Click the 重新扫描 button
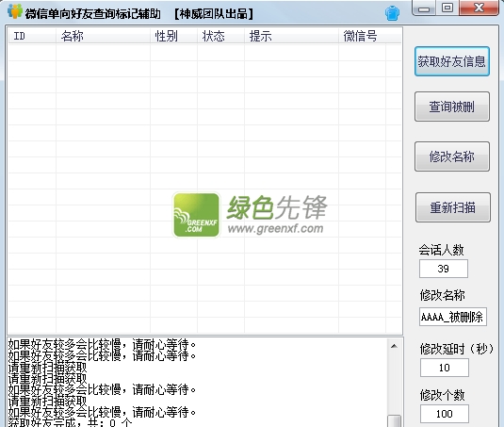Screen dimensions: 504x427 pos(453,207)
